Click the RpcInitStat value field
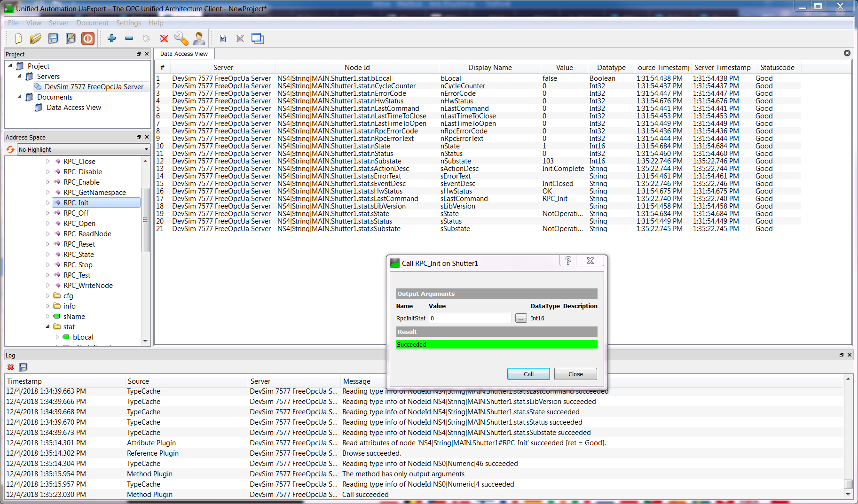 point(470,318)
